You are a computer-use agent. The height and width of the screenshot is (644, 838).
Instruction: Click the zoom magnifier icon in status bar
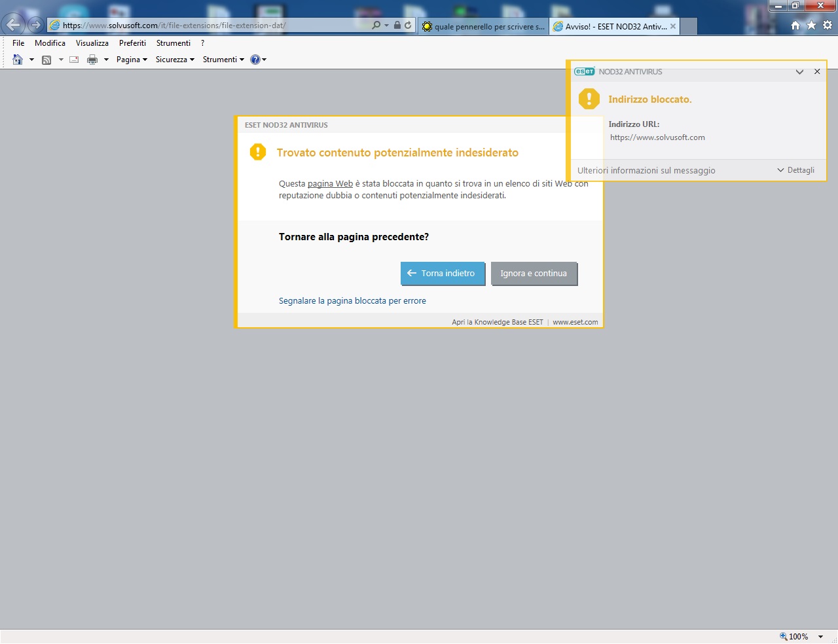(783, 636)
